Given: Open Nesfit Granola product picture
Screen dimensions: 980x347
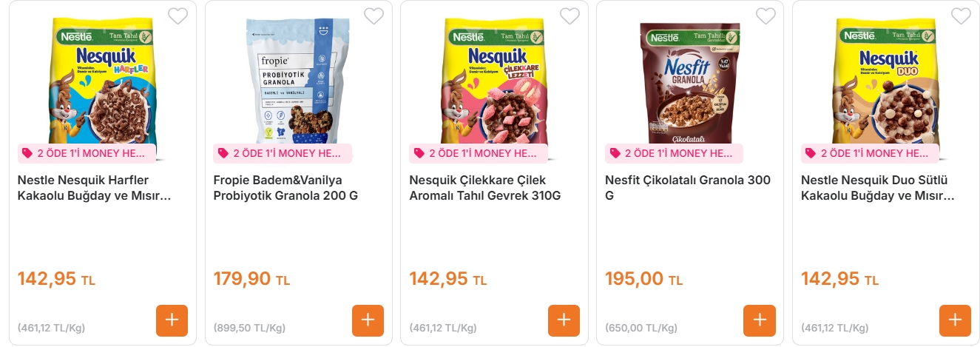Looking at the screenshot, I should 690,81.
